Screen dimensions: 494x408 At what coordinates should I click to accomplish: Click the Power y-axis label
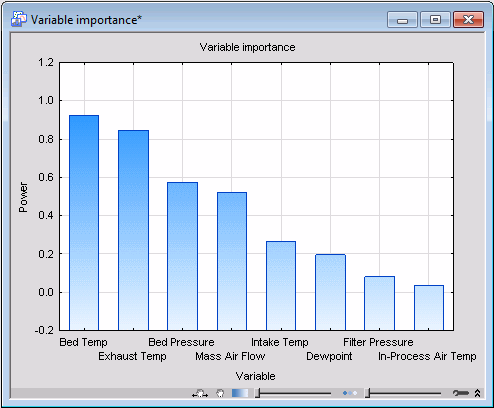[x=23, y=197]
